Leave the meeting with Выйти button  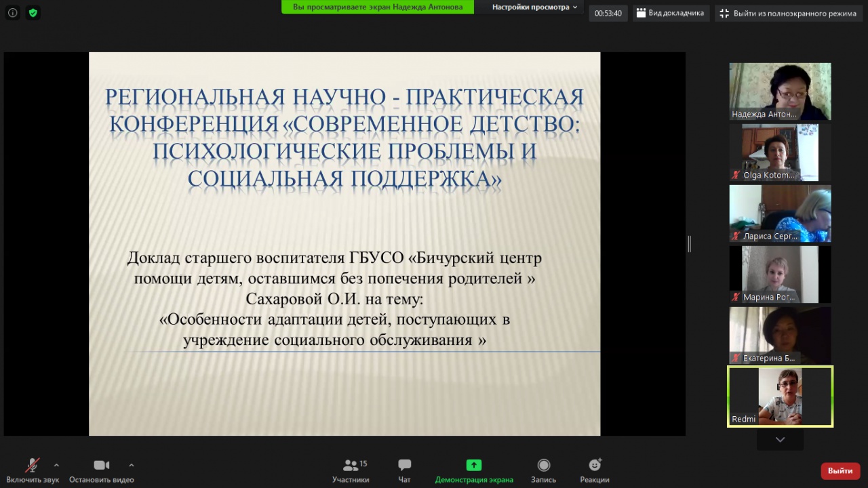click(840, 470)
